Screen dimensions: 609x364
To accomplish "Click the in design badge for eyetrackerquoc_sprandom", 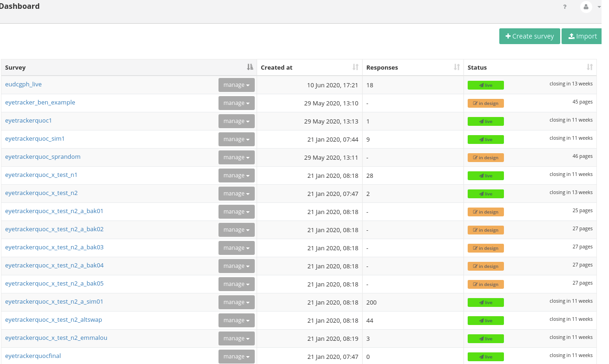I will pyautogui.click(x=485, y=157).
